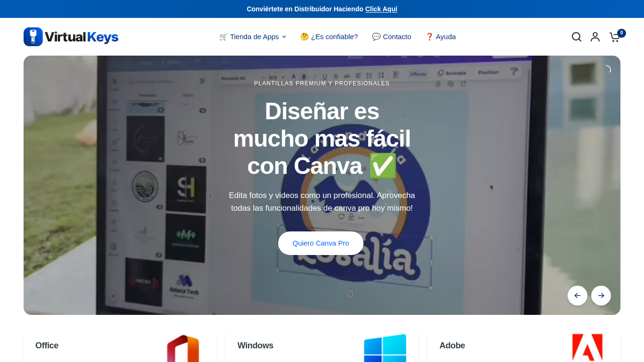Open the shopping cart icon
Image resolution: width=644 pixels, height=362 pixels.
click(x=614, y=37)
